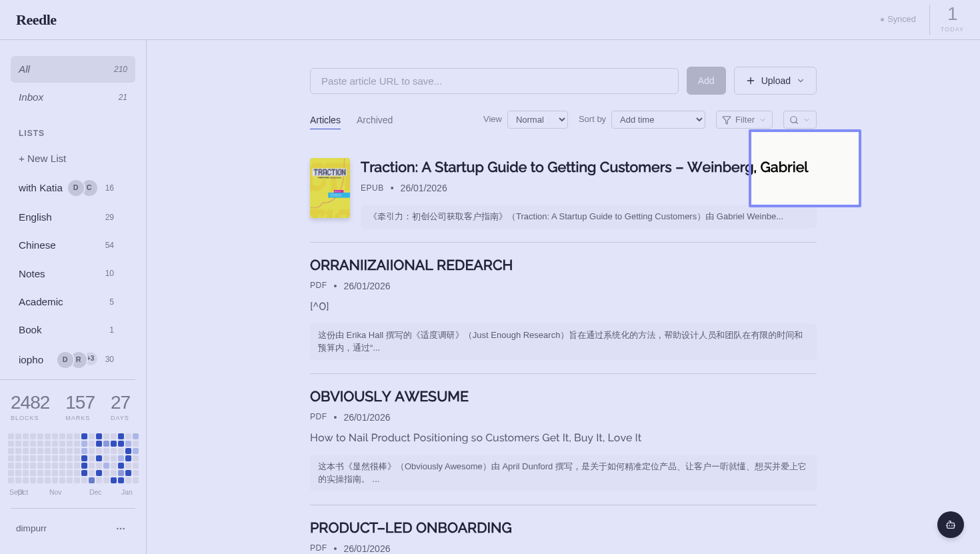Screen dimensions: 980x554
Task: Click the C avatar on with Katia
Action: (89, 188)
